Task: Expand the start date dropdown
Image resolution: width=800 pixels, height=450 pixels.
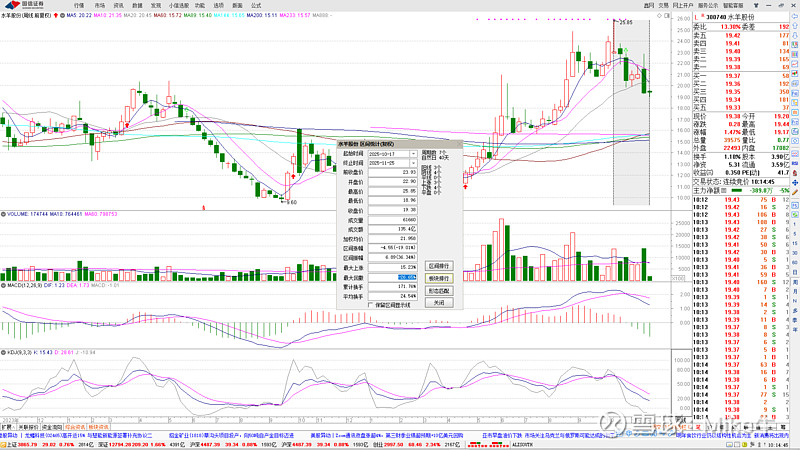Action: coord(413,154)
